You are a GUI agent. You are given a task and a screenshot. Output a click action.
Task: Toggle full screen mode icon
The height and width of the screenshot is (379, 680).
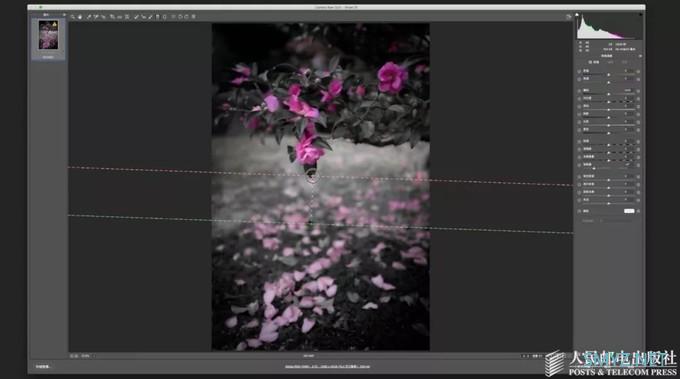569,16
